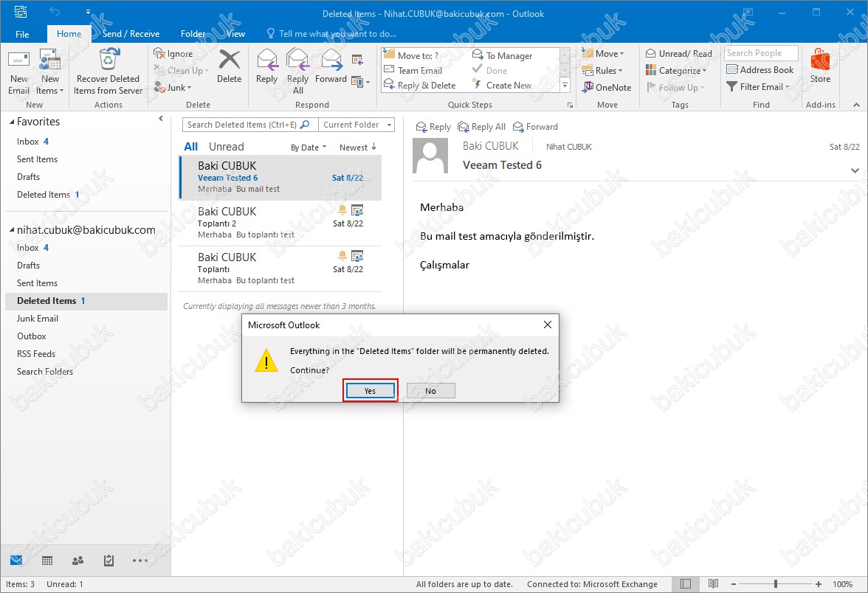Collapse the Favorites section
The width and height of the screenshot is (868, 593).
[x=12, y=122]
